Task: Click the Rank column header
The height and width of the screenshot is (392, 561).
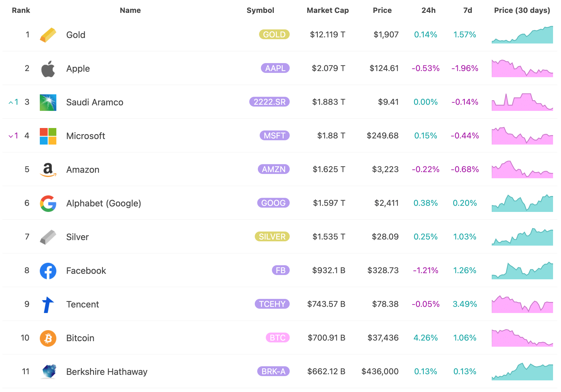Action: tap(21, 10)
